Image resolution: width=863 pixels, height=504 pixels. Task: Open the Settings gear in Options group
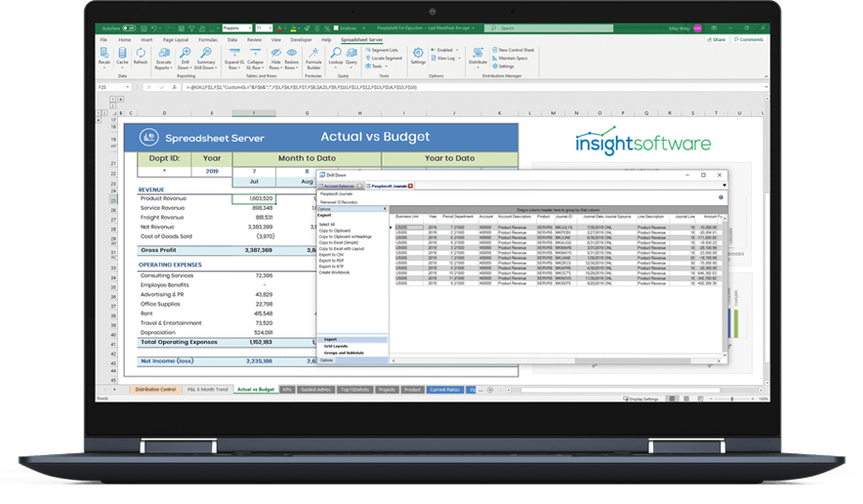pos(418,53)
